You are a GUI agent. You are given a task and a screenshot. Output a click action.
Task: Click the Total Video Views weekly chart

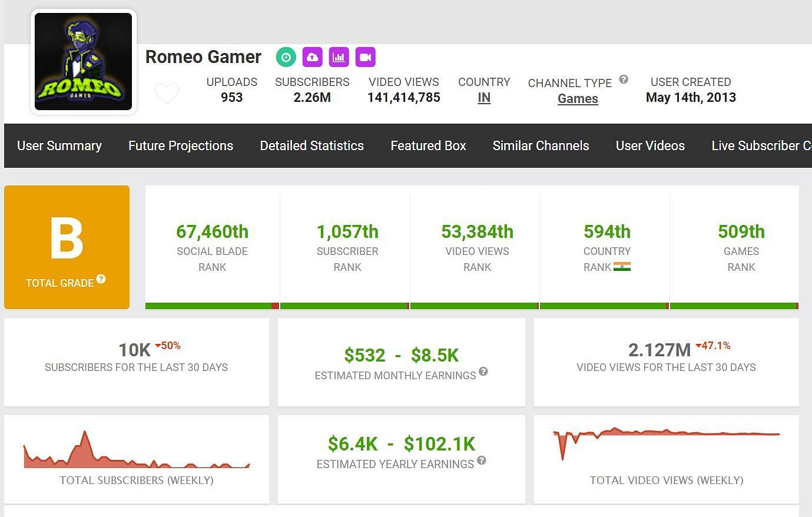(667, 443)
